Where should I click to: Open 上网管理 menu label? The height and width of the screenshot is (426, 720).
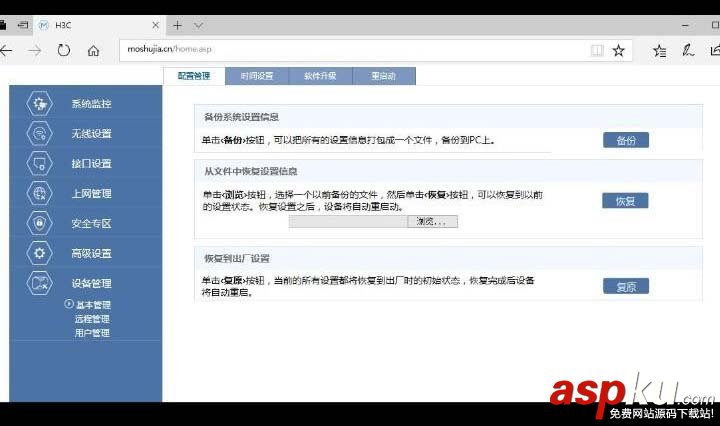pyautogui.click(x=91, y=193)
